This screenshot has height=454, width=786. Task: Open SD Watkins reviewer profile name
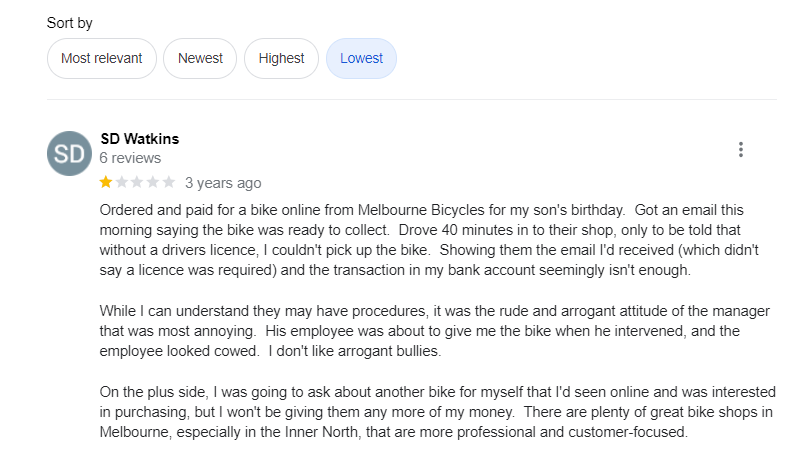[x=140, y=139]
